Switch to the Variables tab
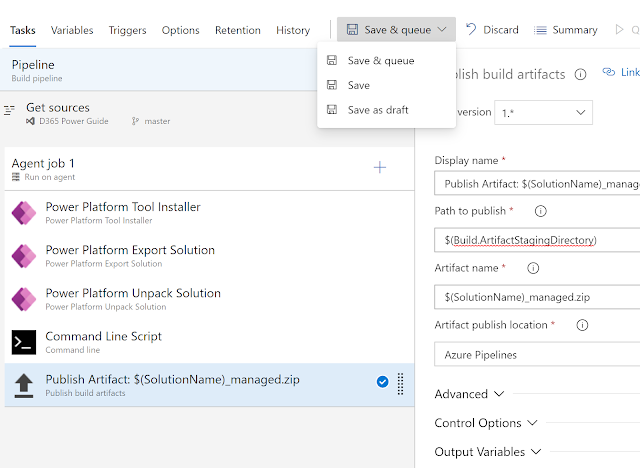This screenshot has width=640, height=468. (72, 30)
